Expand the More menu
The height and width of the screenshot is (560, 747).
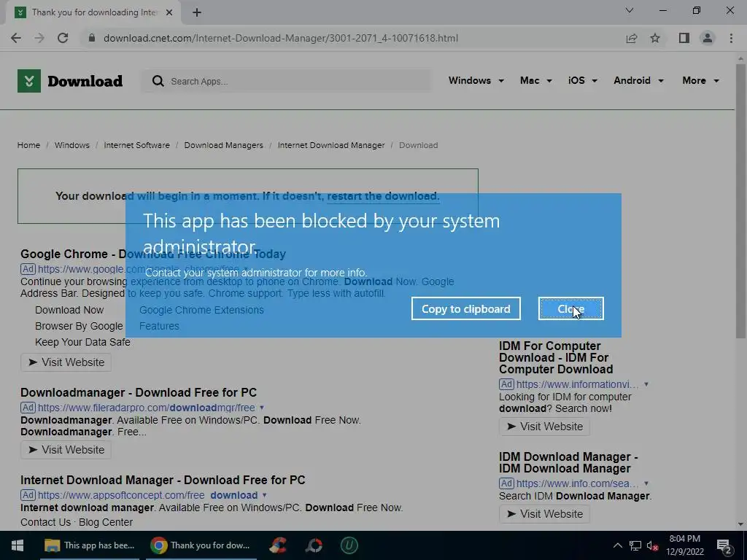coord(700,80)
